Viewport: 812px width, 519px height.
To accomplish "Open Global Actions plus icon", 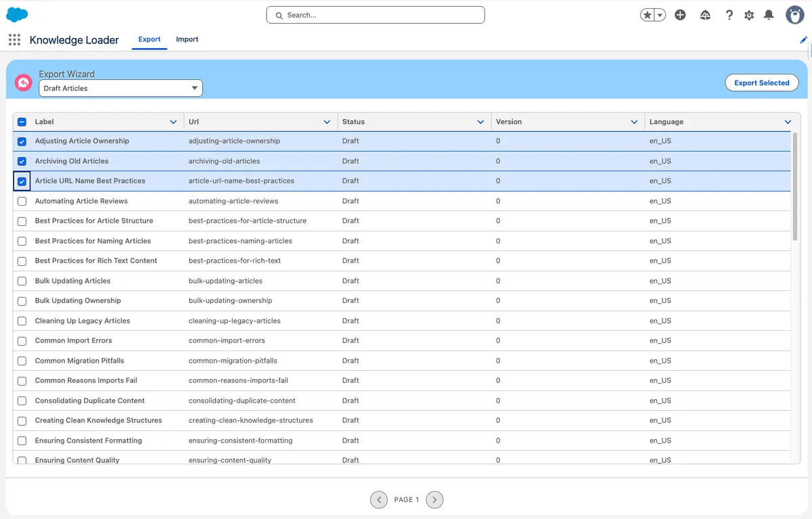I will [x=681, y=15].
